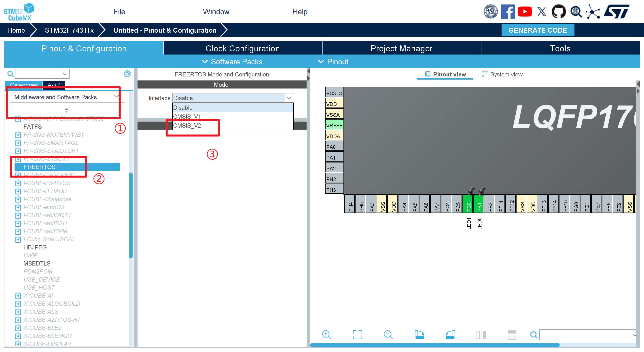Open the Software Packs dropdown

coord(232,62)
